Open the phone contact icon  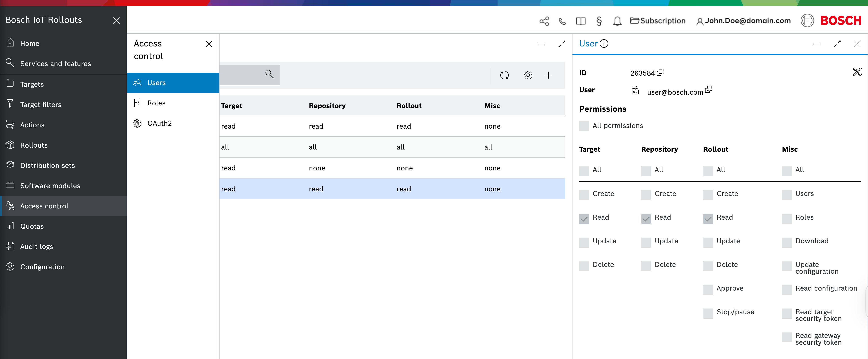tap(562, 21)
